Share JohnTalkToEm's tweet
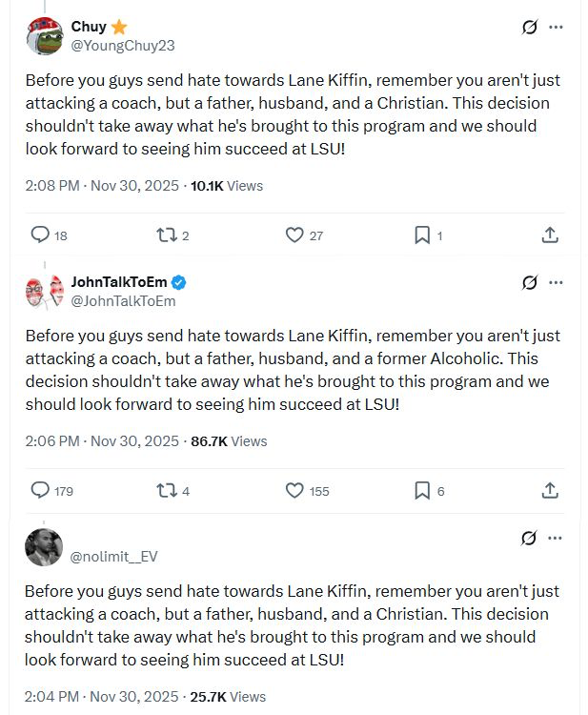The image size is (588, 715). (550, 490)
